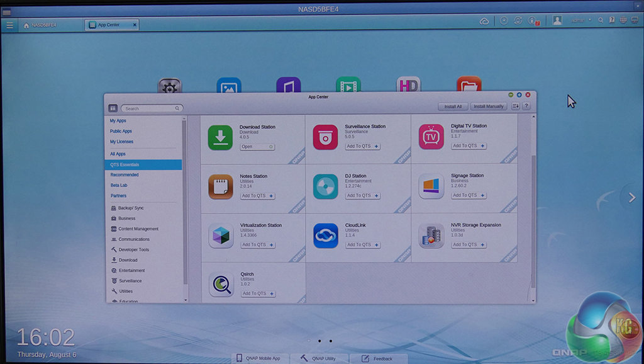Add Notes Station to QTS

[x=257, y=196]
